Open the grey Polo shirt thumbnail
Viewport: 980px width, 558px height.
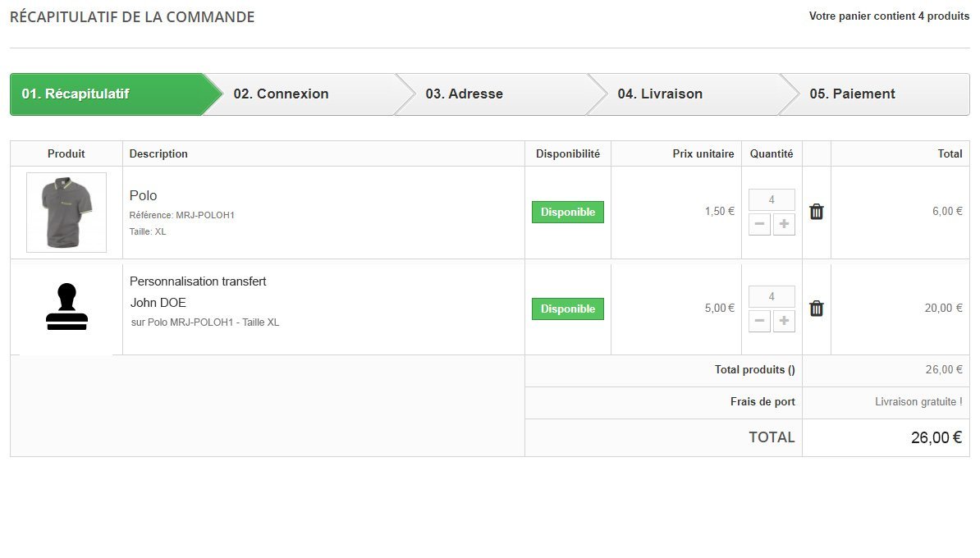click(66, 213)
